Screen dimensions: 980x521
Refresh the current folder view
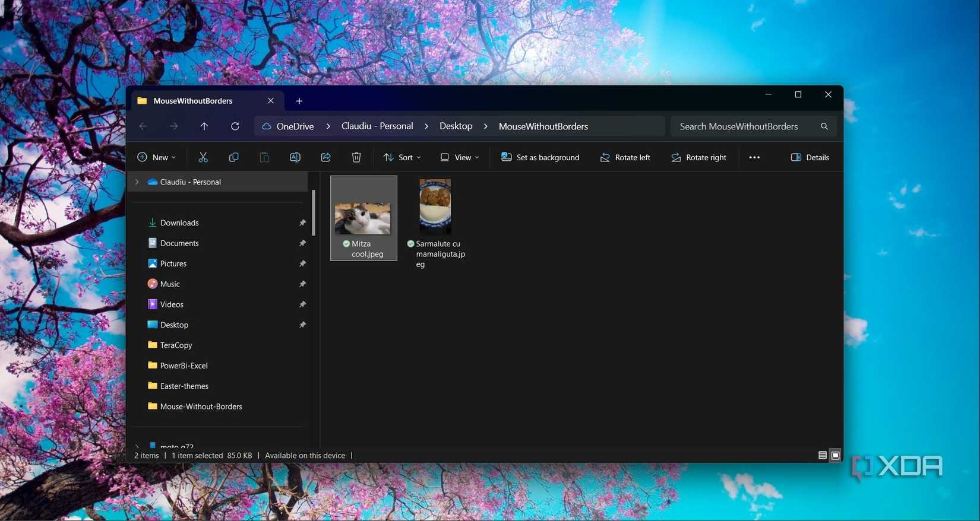tap(235, 126)
